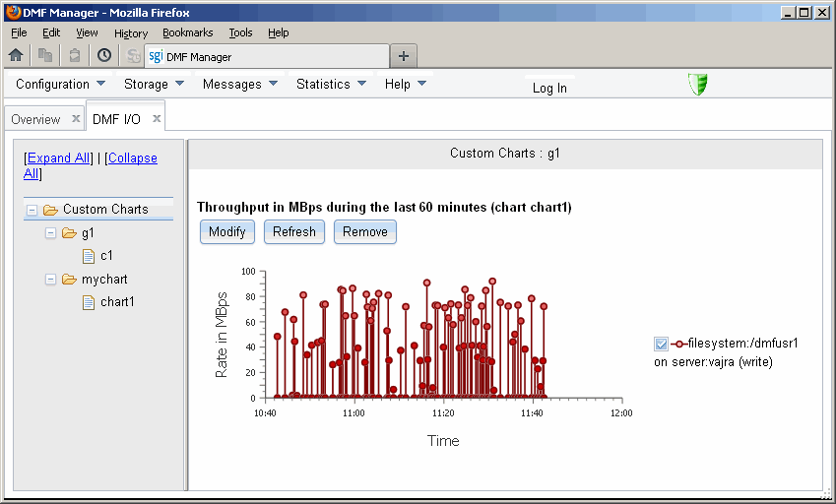Open the history clock icon
The image size is (836, 504).
tap(103, 55)
